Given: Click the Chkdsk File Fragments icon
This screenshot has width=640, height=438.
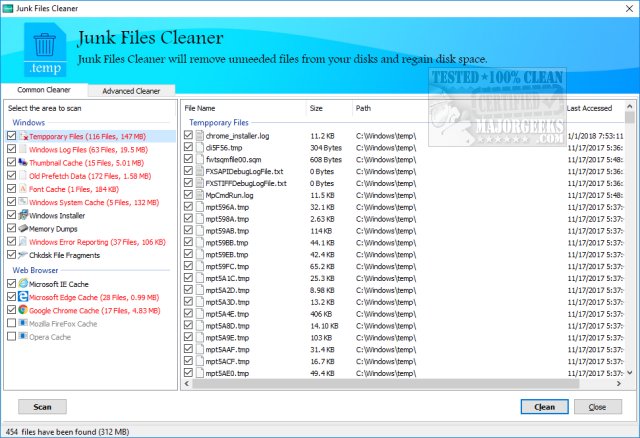Looking at the screenshot, I should (23, 255).
